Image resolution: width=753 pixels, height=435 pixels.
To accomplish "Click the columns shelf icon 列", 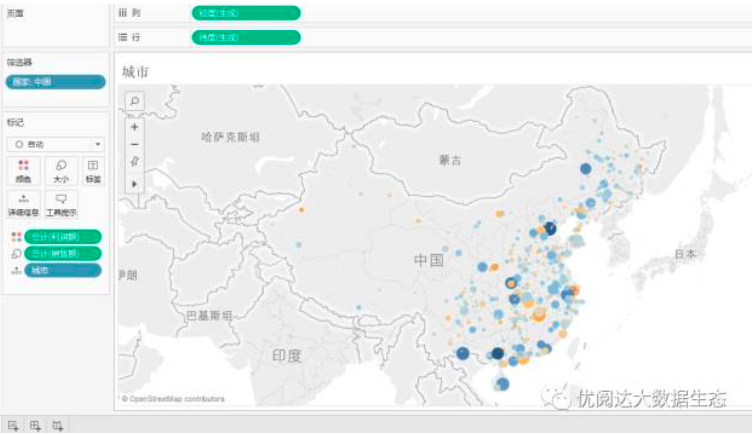I will tap(123, 13).
